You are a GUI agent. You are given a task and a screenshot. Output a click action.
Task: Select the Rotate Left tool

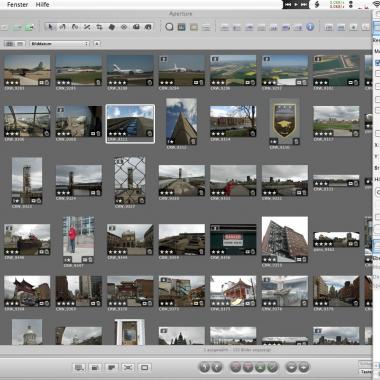pos(63,27)
